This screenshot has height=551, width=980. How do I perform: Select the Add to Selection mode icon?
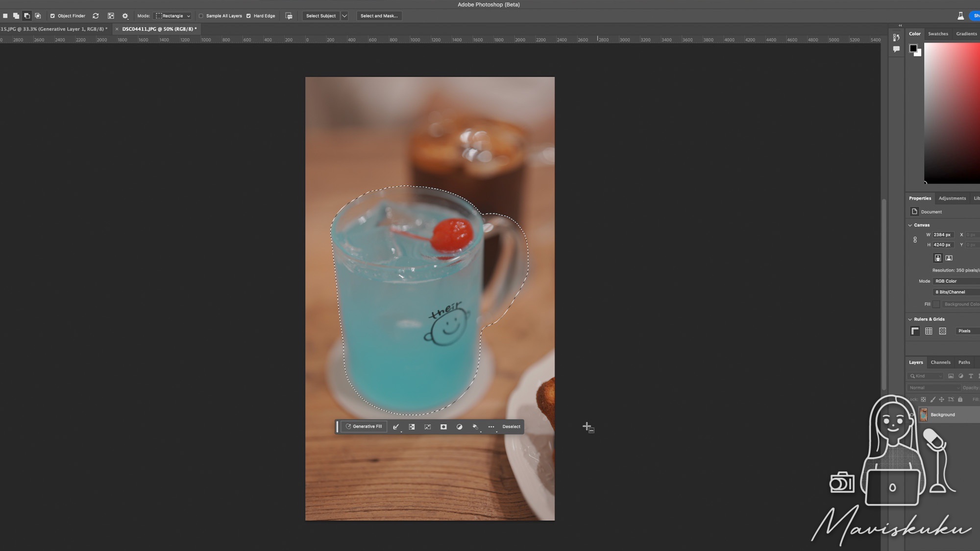pyautogui.click(x=16, y=16)
